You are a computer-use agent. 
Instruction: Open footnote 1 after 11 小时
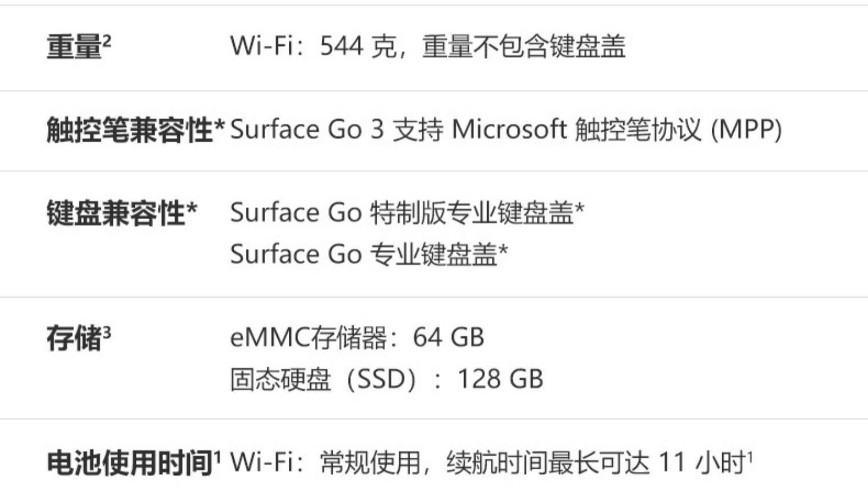750,457
